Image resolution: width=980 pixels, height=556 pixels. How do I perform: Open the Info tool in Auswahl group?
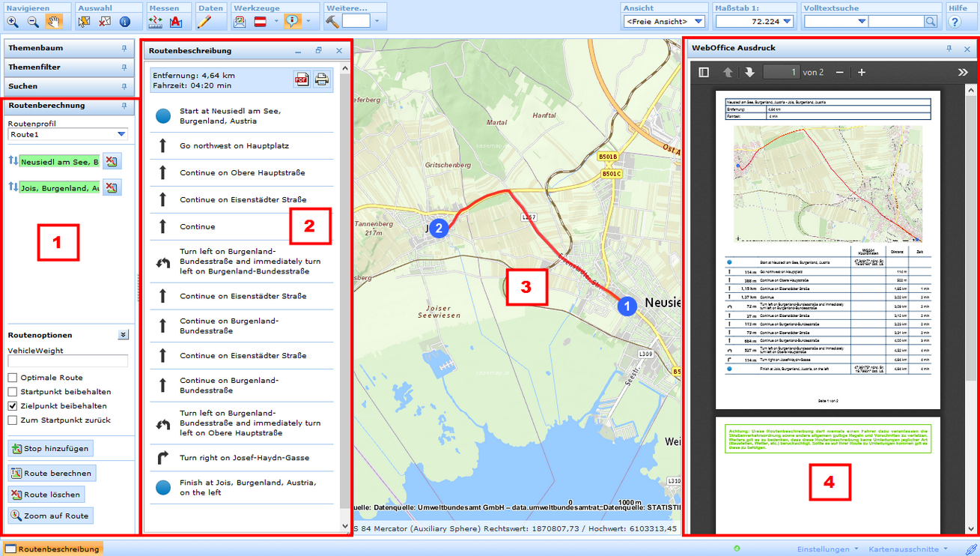tap(124, 22)
